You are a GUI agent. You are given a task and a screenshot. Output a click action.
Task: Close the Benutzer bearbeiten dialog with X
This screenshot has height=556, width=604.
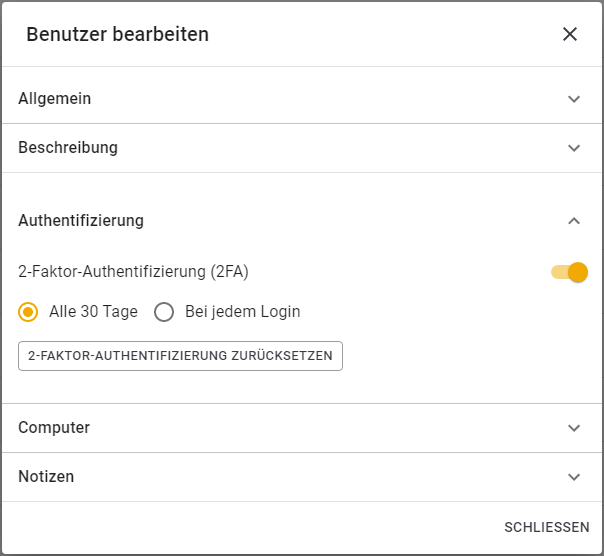click(570, 34)
